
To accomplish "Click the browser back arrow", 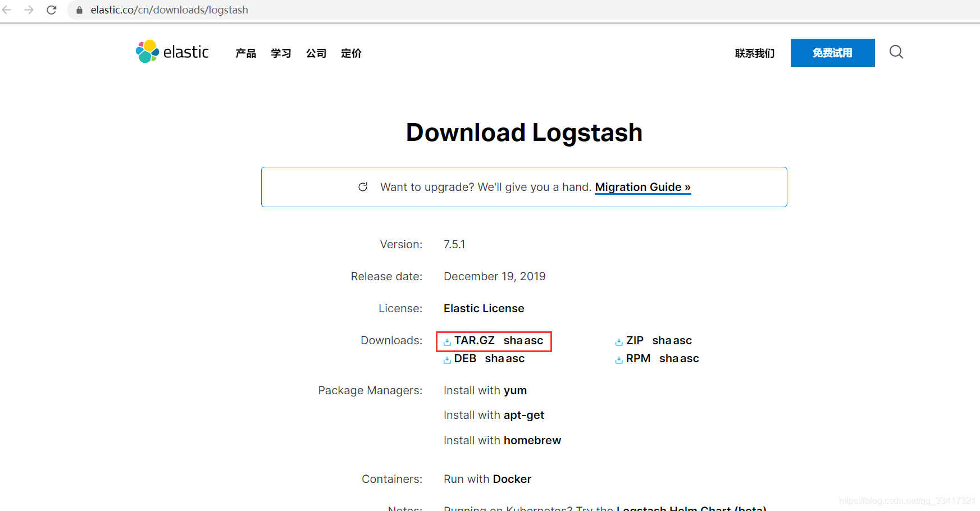I will point(7,10).
